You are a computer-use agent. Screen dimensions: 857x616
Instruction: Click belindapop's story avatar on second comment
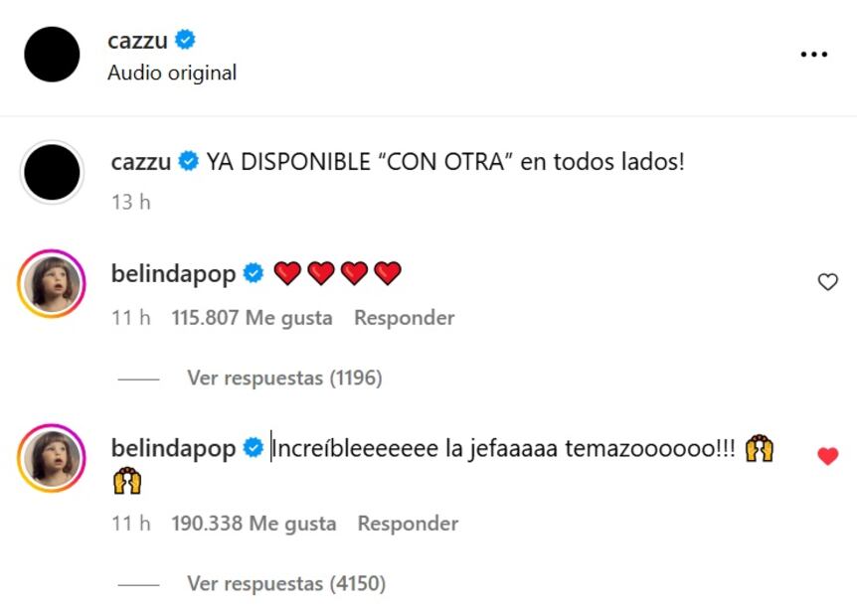click(51, 456)
